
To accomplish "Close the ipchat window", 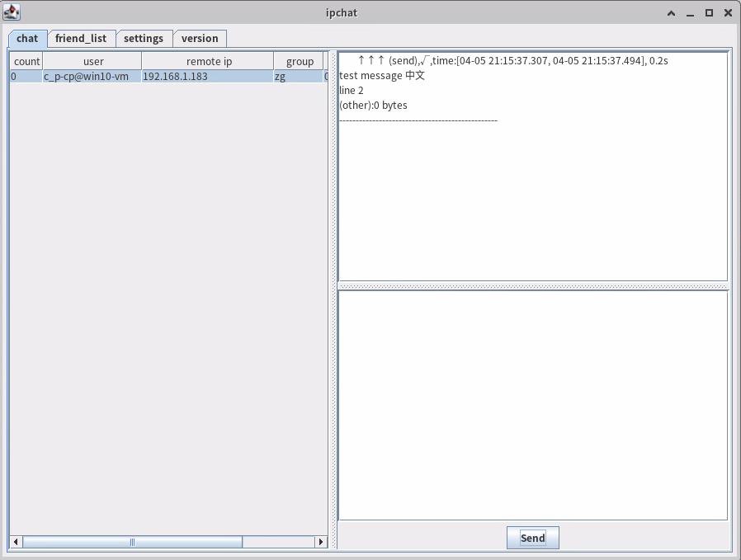I will [728, 13].
